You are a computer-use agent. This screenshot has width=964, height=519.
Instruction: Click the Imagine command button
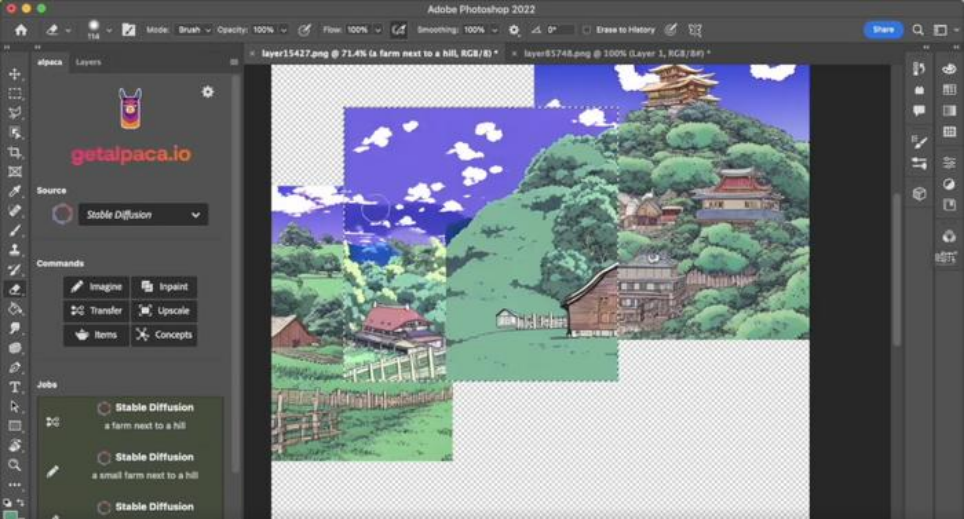click(x=96, y=286)
